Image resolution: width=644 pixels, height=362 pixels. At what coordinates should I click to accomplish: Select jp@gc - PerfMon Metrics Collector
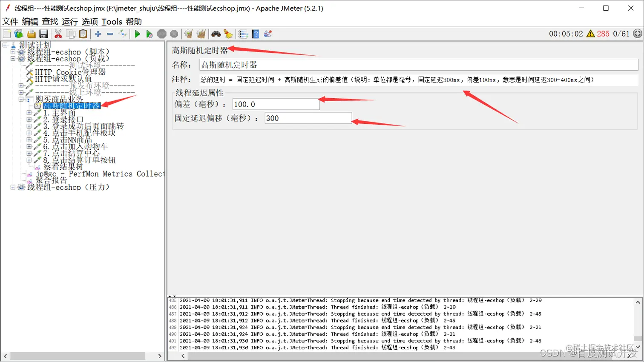pyautogui.click(x=100, y=174)
